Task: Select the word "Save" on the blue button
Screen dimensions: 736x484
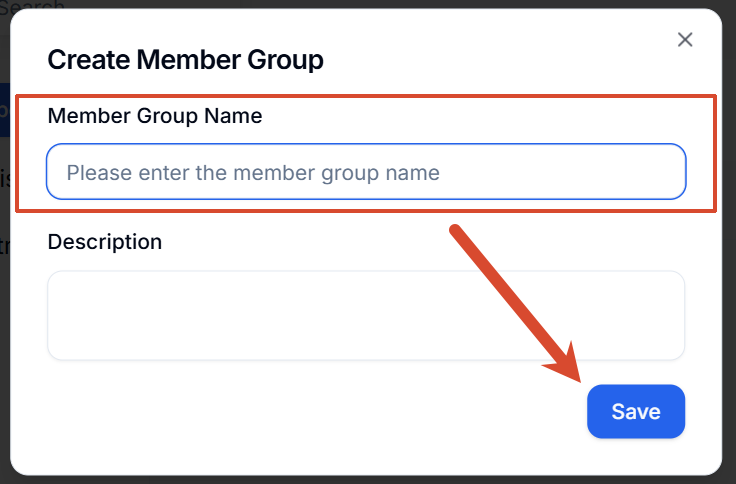Action: 636,412
